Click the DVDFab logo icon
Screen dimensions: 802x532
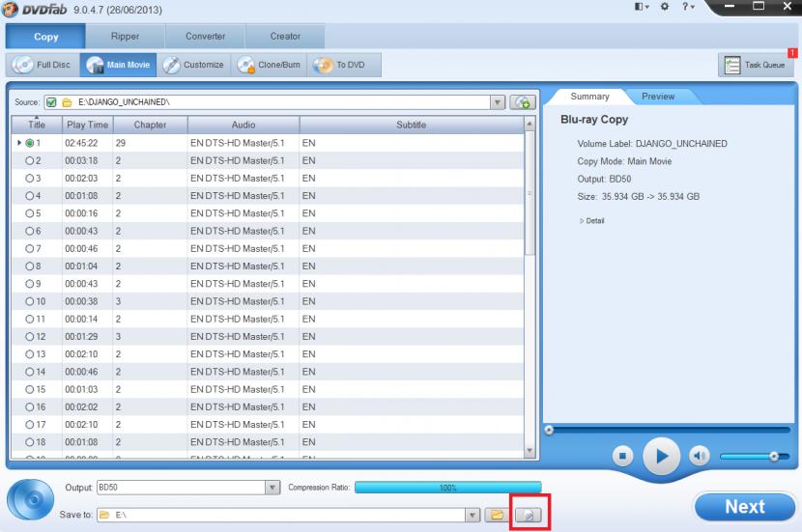pyautogui.click(x=10, y=10)
